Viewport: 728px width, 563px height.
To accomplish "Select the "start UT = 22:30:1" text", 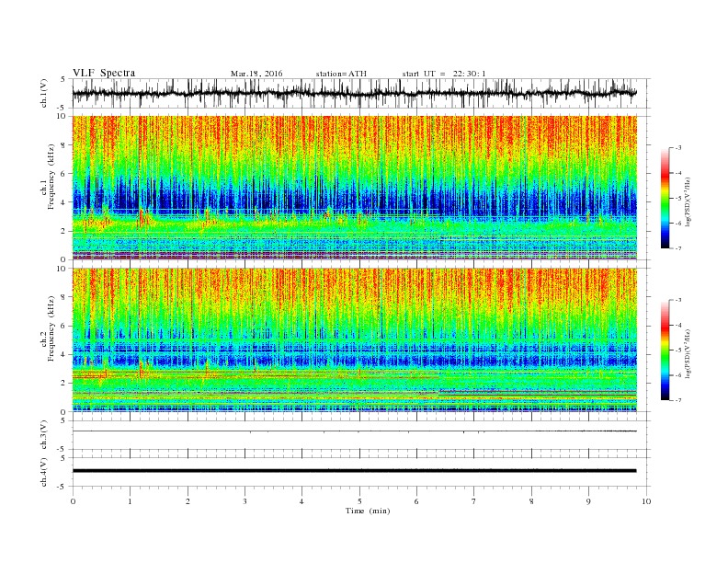I will pos(444,74).
